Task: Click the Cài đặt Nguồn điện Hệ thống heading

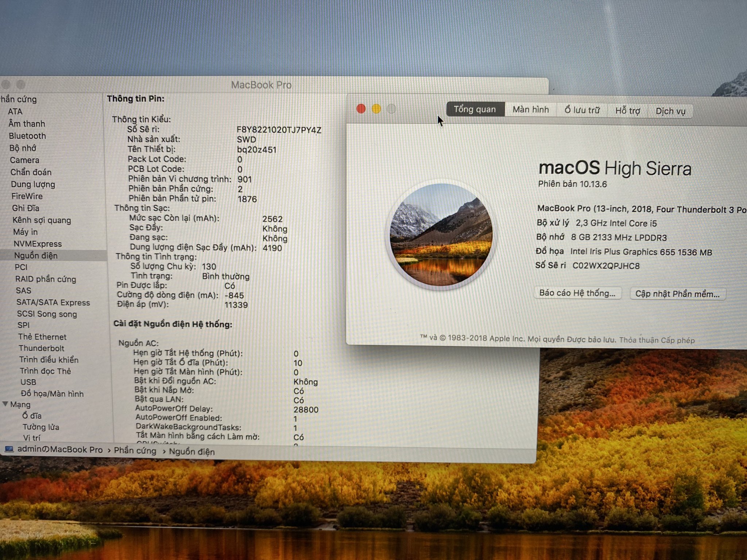Action: [x=173, y=324]
